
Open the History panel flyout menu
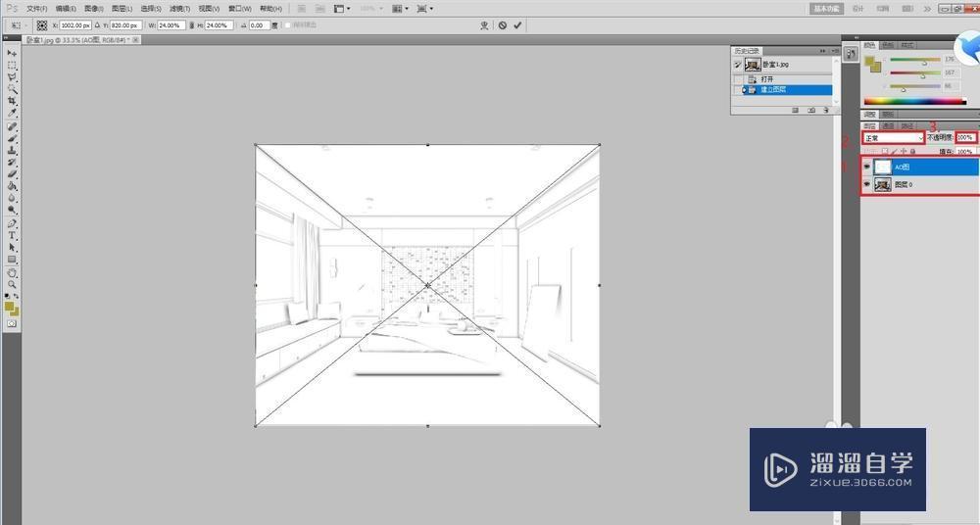tap(836, 51)
